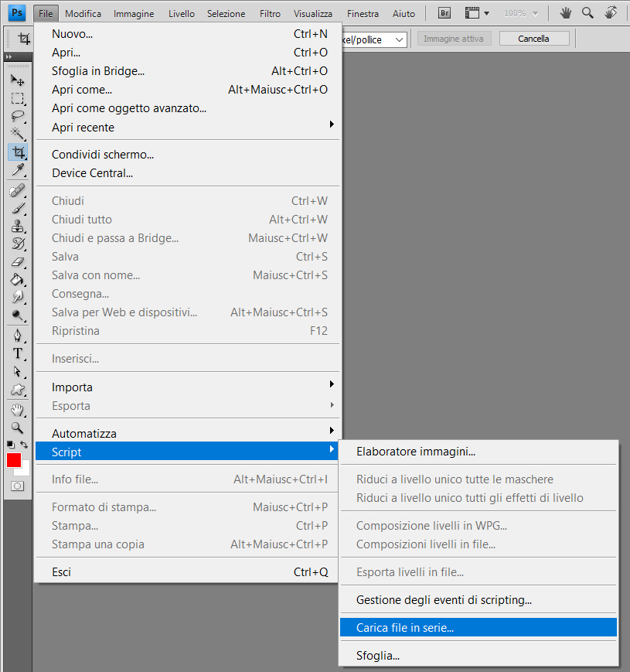Choose Esci to quit Photoshop
The width and height of the screenshot is (630, 672).
188,571
